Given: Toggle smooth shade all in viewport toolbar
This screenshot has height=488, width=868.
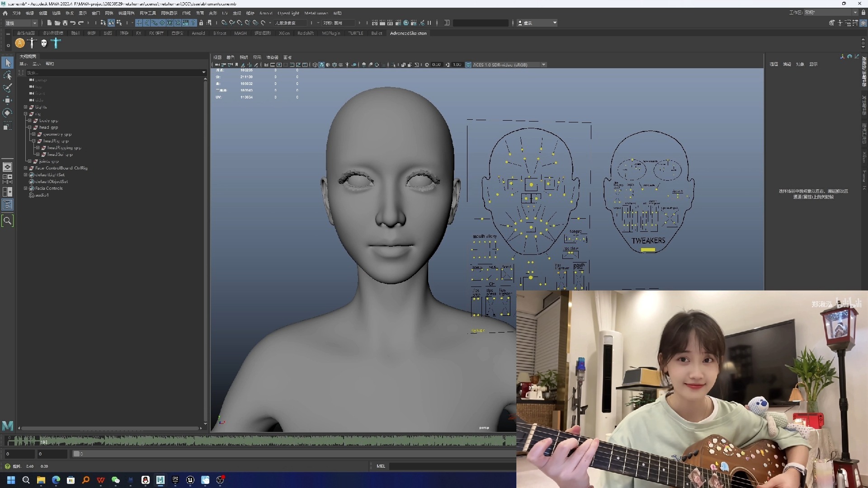Looking at the screenshot, I should click(x=321, y=65).
